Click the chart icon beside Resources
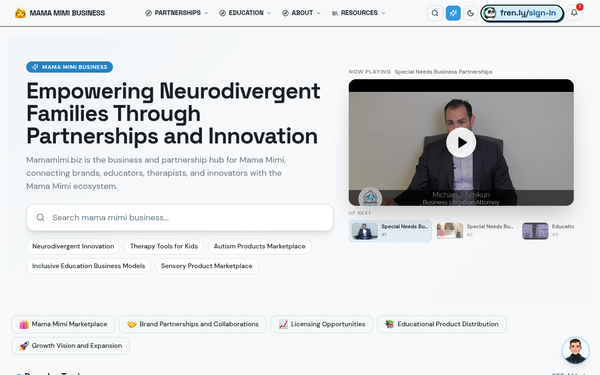This screenshot has height=375, width=600. pyautogui.click(x=335, y=13)
